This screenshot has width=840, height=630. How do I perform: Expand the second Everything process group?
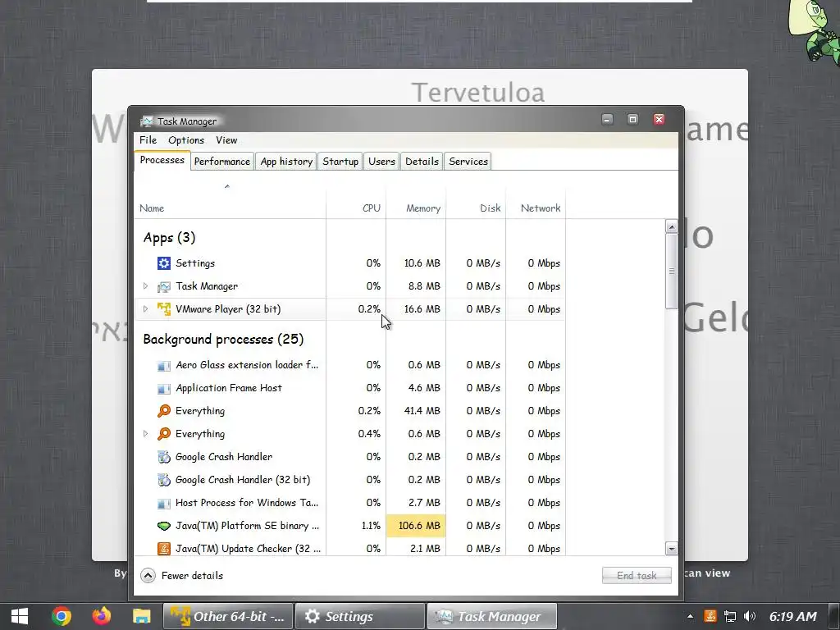pyautogui.click(x=145, y=433)
